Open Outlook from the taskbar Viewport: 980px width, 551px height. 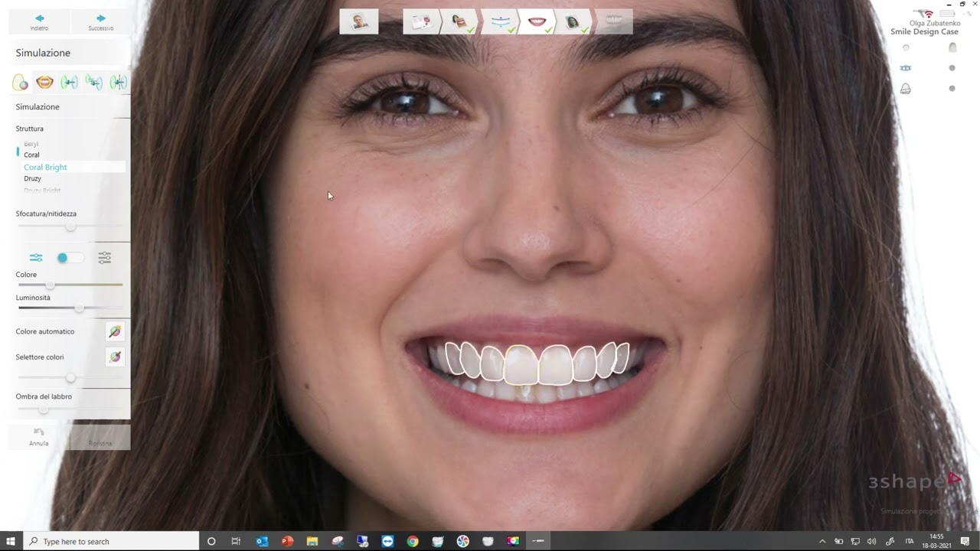tap(262, 541)
